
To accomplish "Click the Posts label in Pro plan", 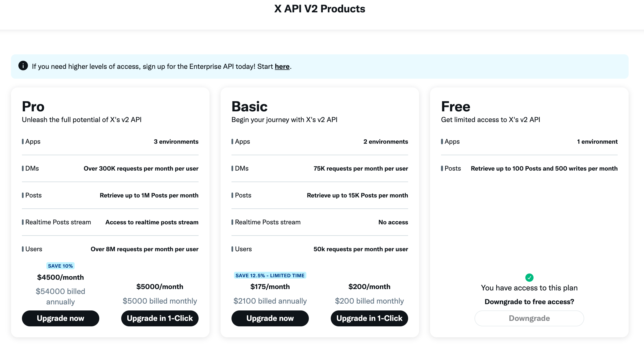I will click(x=33, y=195).
